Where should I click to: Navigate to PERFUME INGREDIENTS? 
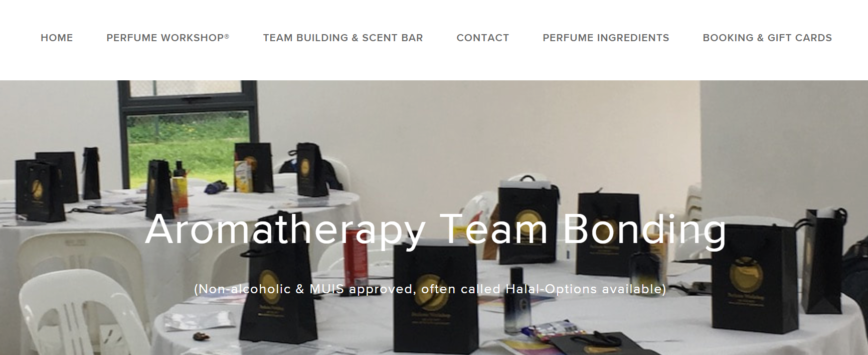click(606, 38)
